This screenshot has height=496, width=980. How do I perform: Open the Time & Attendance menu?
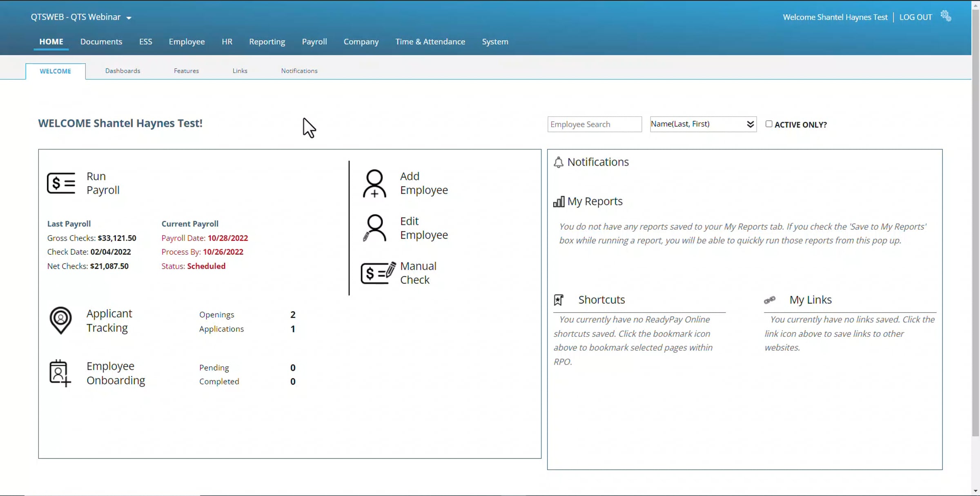430,42
